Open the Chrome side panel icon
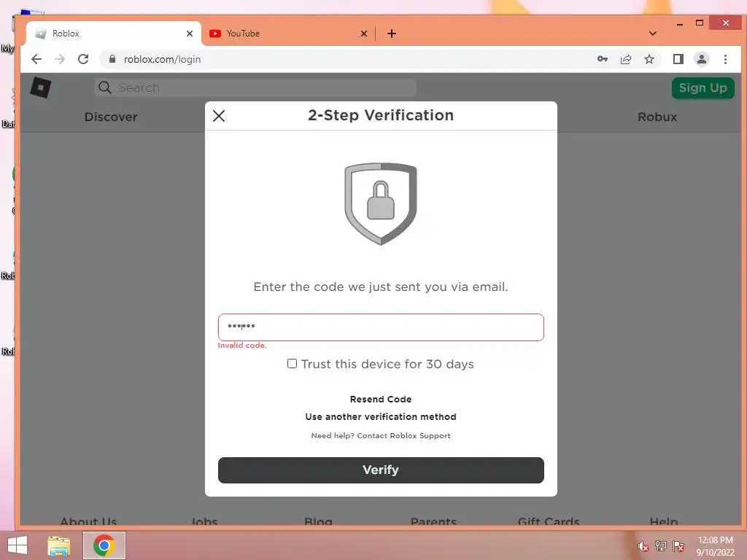Image resolution: width=747 pixels, height=560 pixels. (x=678, y=59)
